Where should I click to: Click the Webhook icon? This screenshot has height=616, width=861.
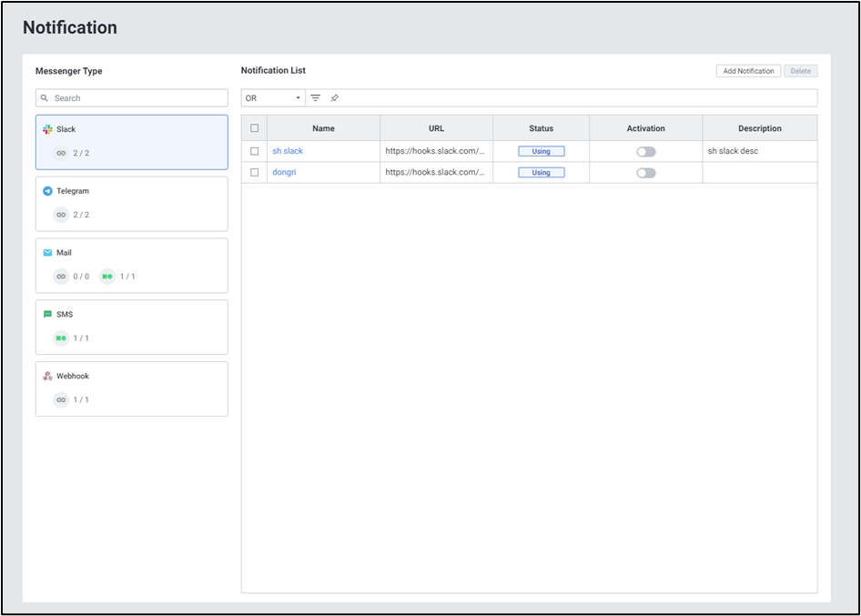[47, 376]
